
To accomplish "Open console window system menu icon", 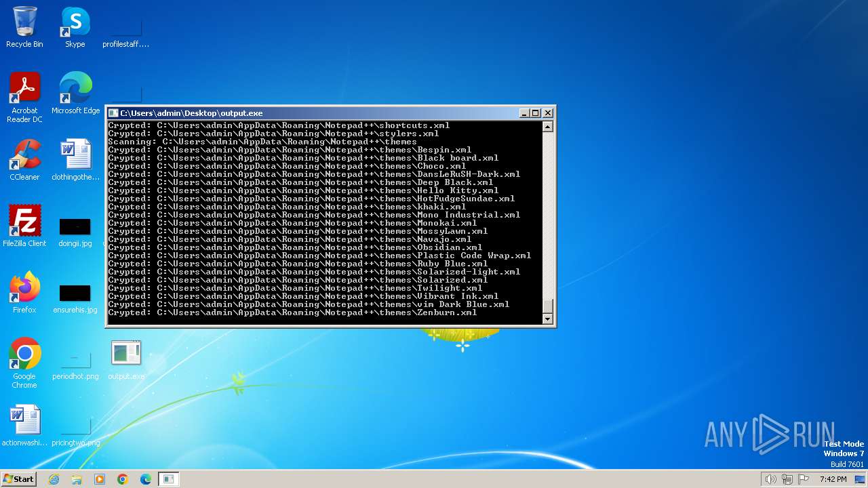I will [x=113, y=113].
